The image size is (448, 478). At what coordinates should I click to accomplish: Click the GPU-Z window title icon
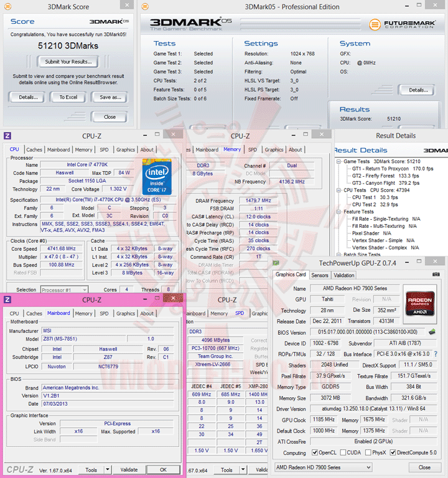pyautogui.click(x=276, y=263)
